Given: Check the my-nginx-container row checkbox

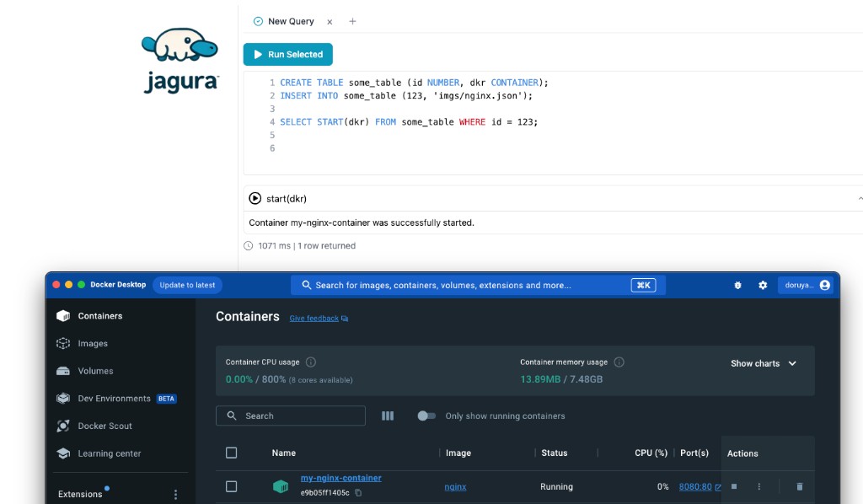Looking at the screenshot, I should (231, 486).
